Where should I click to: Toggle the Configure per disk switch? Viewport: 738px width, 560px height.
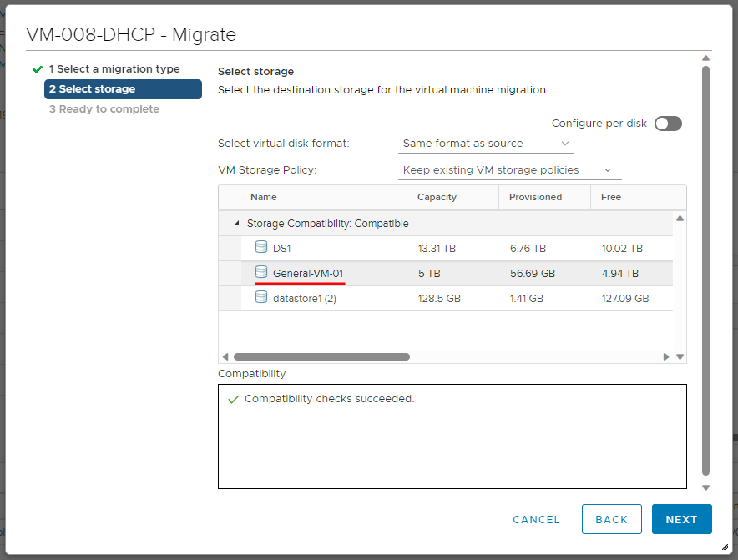tap(668, 124)
